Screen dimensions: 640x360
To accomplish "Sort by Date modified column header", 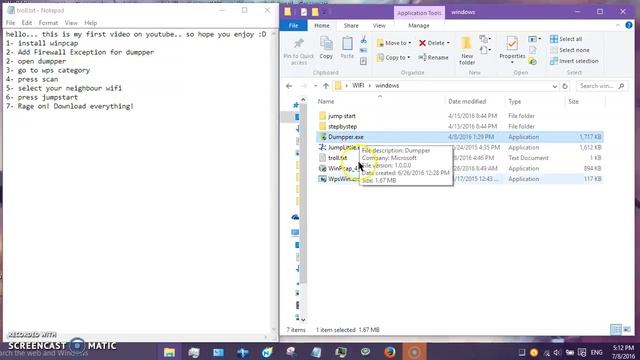I will pos(467,101).
